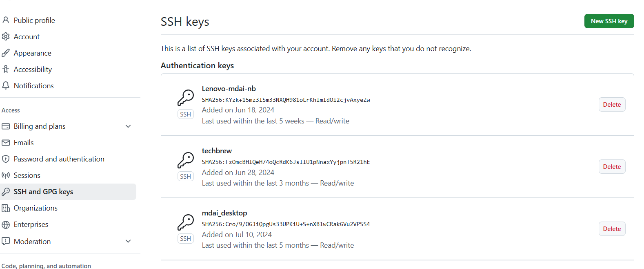Click the Accessibility figure icon
Image resolution: width=644 pixels, height=269 pixels.
(6, 69)
